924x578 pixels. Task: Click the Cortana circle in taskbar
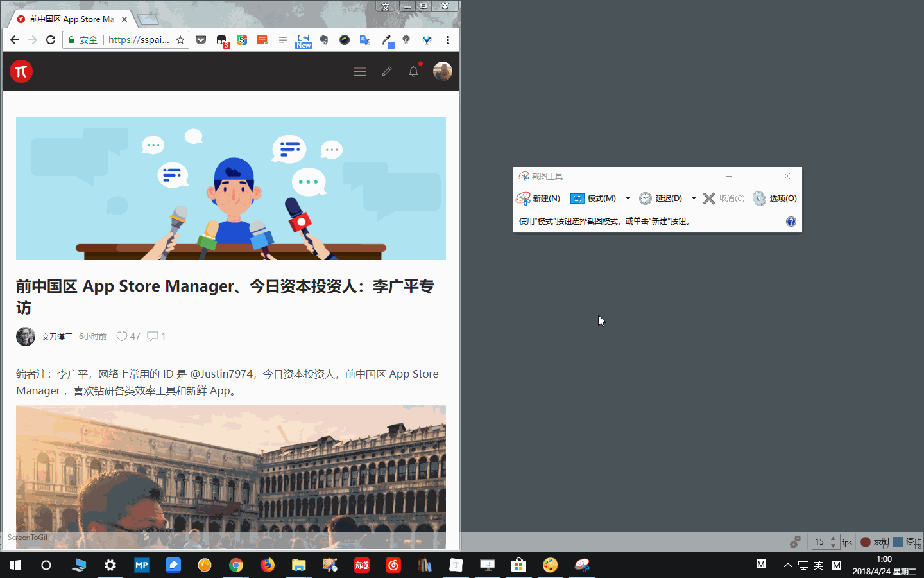pos(46,565)
